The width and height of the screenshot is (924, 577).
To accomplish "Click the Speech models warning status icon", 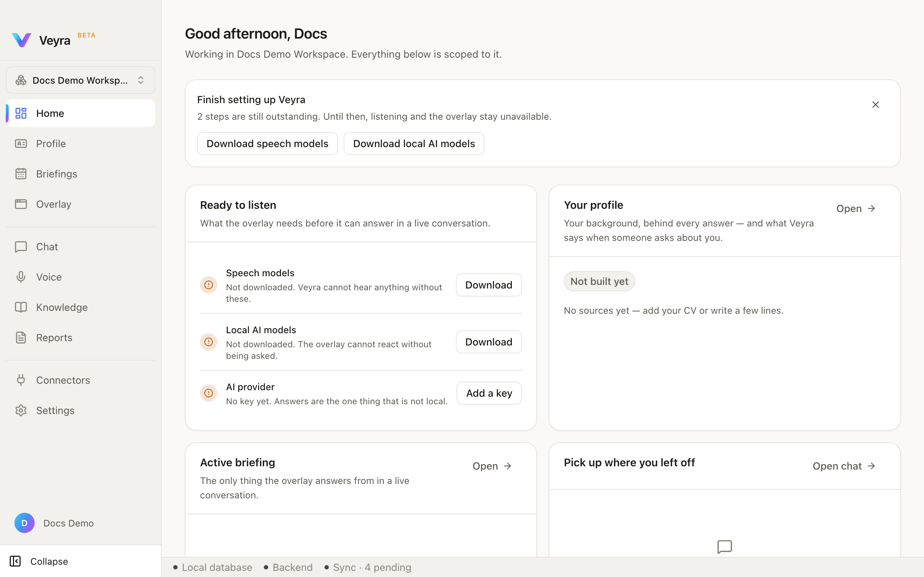I will [209, 285].
